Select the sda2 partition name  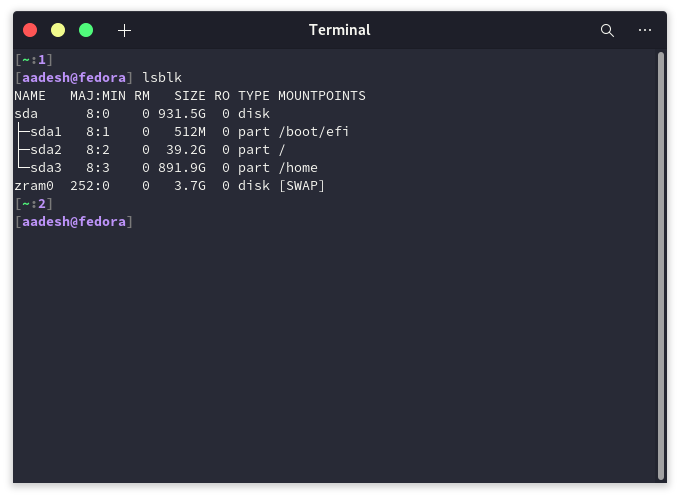(46, 150)
